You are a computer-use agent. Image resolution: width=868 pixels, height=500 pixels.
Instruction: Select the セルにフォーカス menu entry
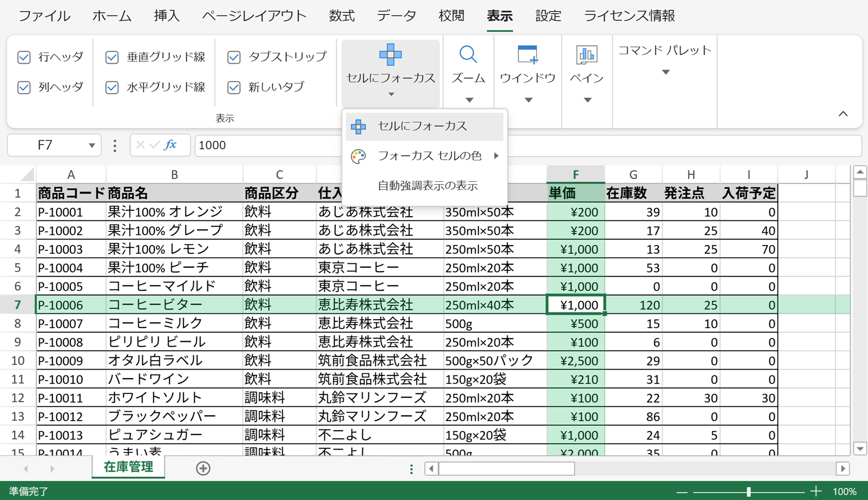(425, 126)
